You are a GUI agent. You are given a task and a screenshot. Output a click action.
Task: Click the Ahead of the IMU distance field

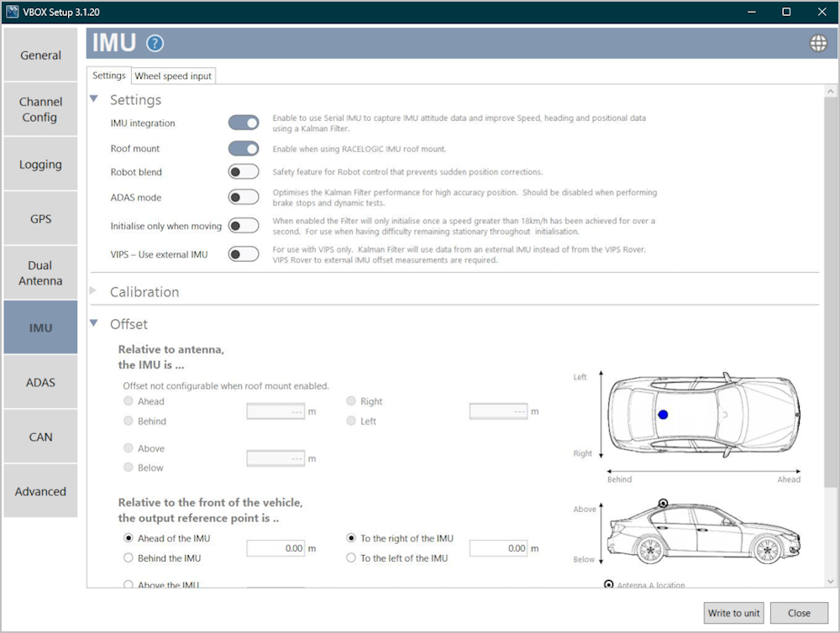point(275,547)
